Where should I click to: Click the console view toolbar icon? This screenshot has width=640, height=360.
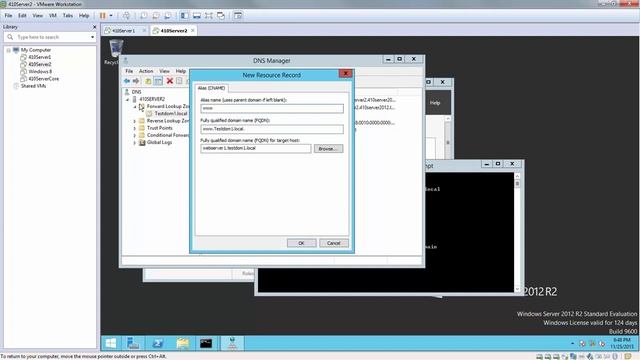click(238, 16)
